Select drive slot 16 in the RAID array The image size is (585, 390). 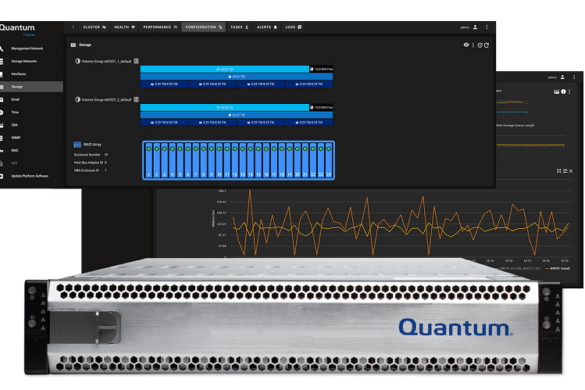point(266,160)
